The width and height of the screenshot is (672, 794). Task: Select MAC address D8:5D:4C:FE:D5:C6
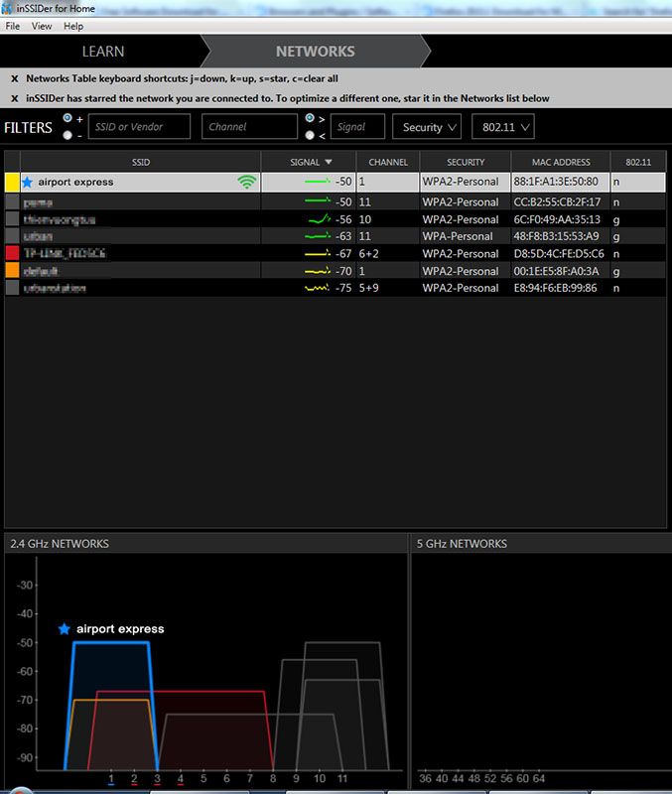pos(559,254)
